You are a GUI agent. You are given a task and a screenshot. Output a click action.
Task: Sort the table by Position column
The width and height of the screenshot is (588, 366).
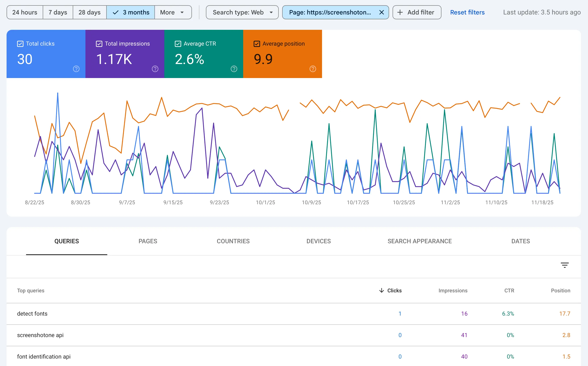560,290
